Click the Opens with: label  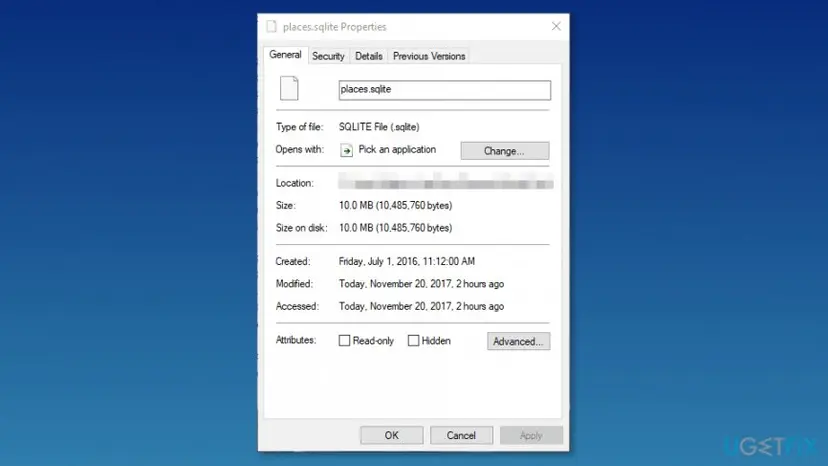(299, 150)
